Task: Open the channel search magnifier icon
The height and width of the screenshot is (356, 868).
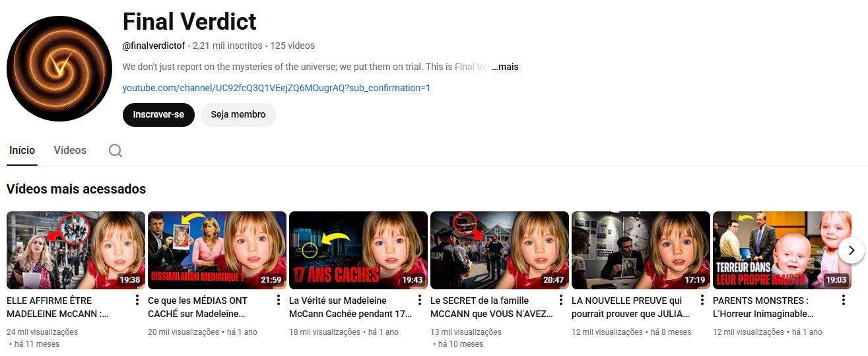Action: click(116, 151)
